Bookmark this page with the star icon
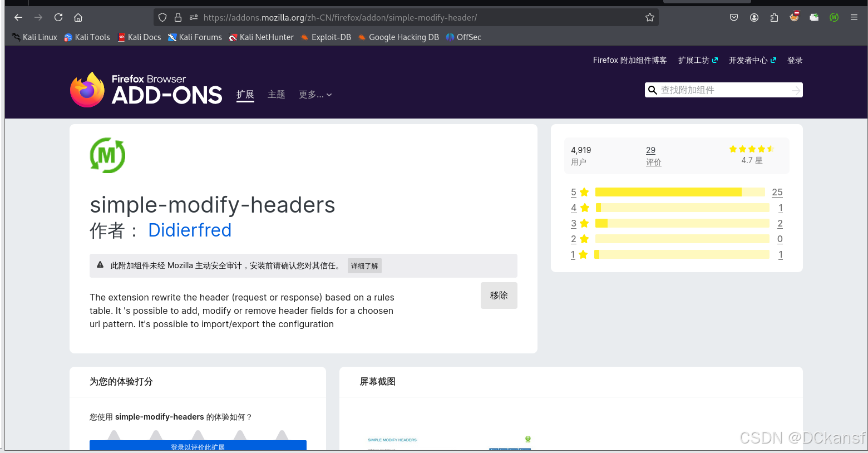868x453 pixels. click(x=649, y=17)
